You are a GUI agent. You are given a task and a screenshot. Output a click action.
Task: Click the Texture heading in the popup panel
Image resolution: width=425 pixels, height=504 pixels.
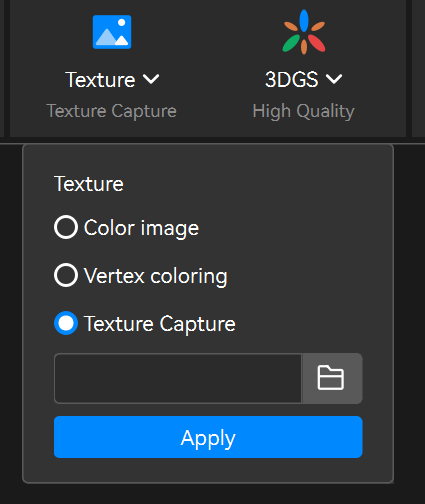pyautogui.click(x=89, y=184)
